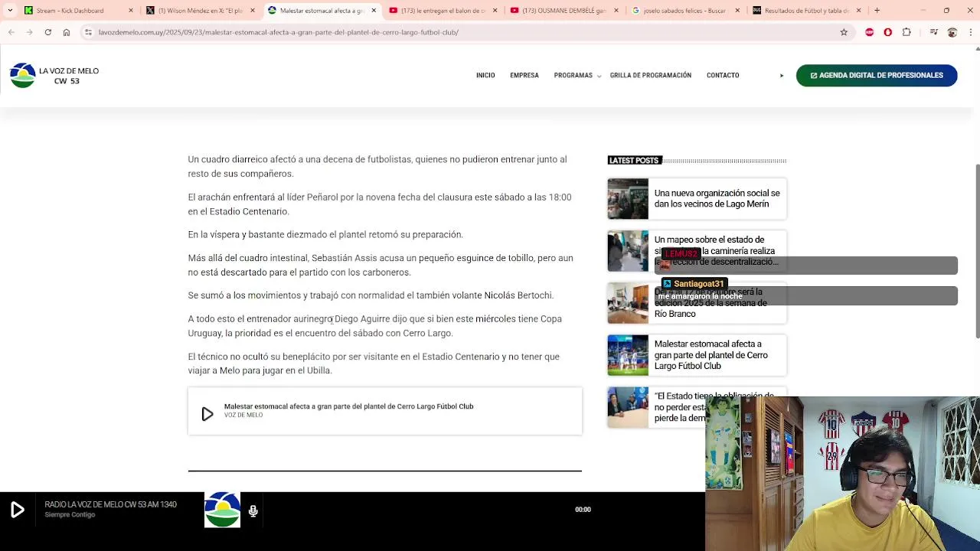Play the article audio 'Malestar estomacal' clip
The width and height of the screenshot is (980, 551).
[x=207, y=414]
